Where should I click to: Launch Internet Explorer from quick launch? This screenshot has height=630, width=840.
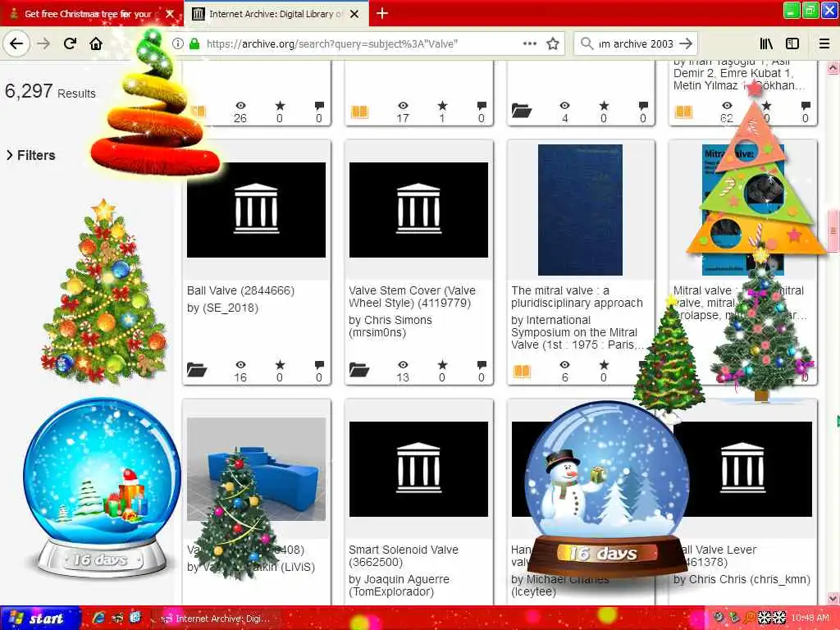coord(98,619)
